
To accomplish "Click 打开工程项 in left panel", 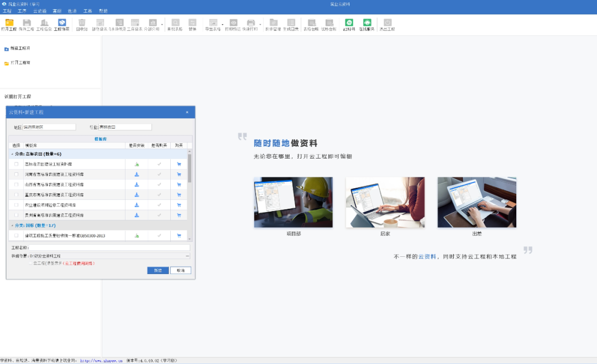I will click(18, 63).
